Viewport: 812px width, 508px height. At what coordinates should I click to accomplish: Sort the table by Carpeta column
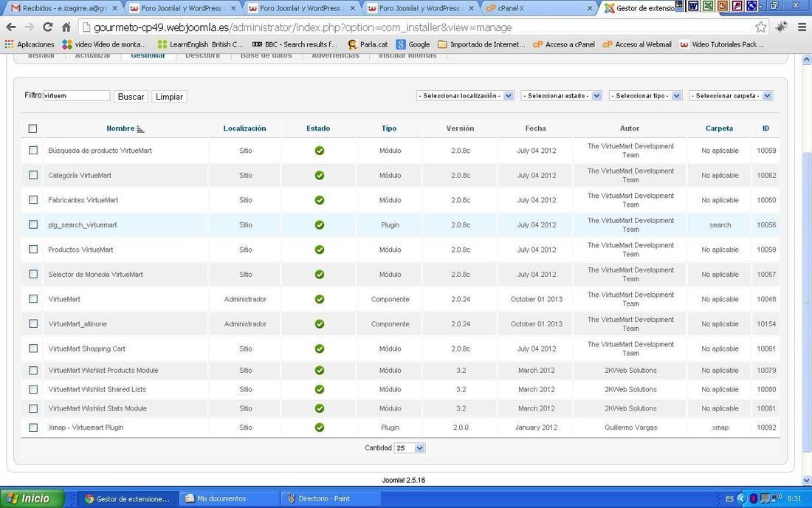coord(719,128)
